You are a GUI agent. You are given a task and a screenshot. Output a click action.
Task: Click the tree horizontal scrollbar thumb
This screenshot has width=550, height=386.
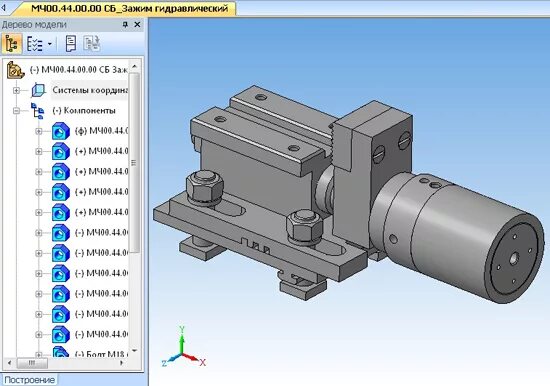32,363
